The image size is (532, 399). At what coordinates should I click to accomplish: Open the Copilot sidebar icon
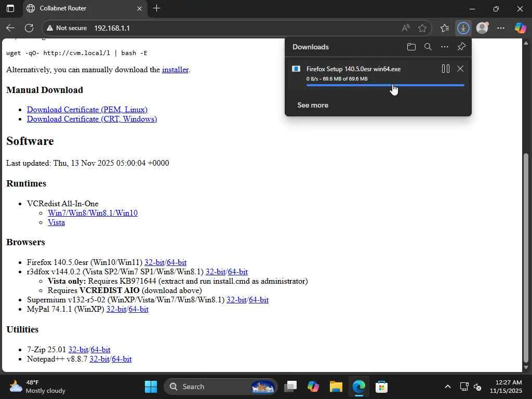[x=520, y=28]
